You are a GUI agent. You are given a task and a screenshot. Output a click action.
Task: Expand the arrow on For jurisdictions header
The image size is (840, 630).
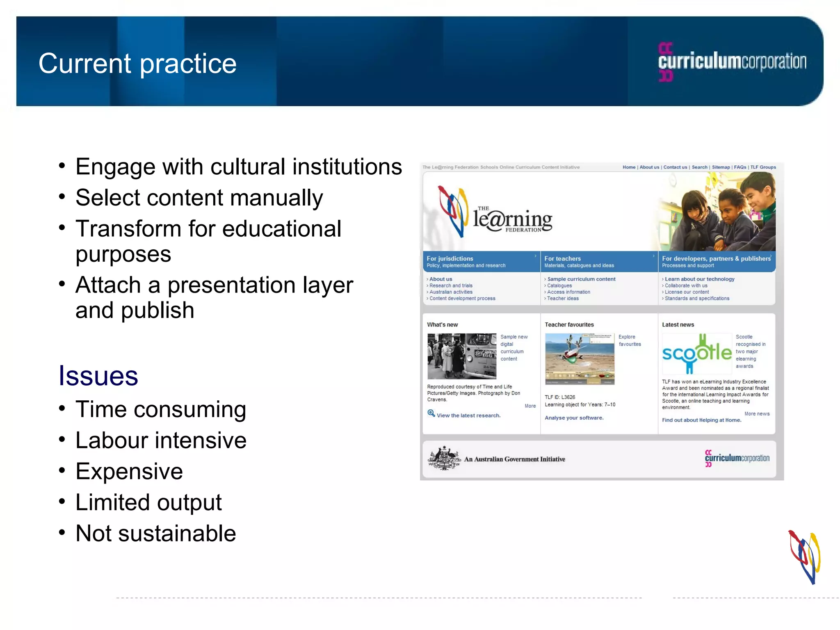pyautogui.click(x=535, y=256)
